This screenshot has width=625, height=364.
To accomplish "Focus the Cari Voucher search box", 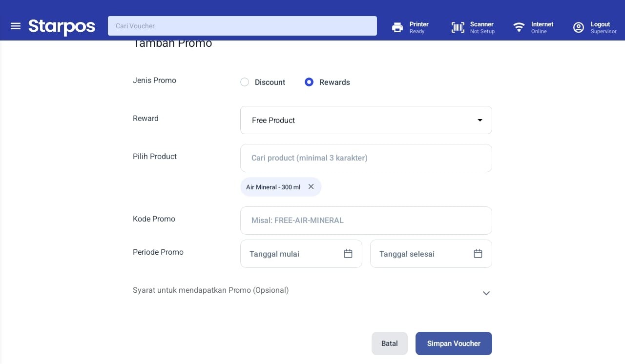I will [x=242, y=26].
